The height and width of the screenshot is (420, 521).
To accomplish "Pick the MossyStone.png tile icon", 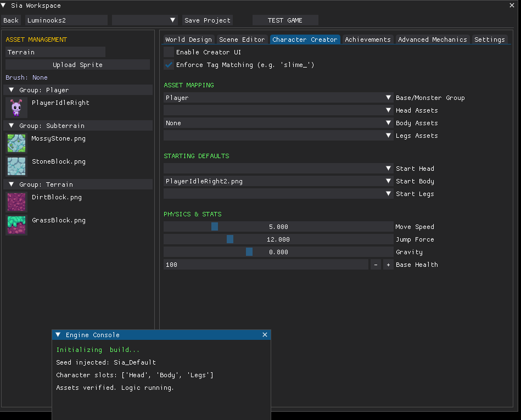I will coord(16,143).
